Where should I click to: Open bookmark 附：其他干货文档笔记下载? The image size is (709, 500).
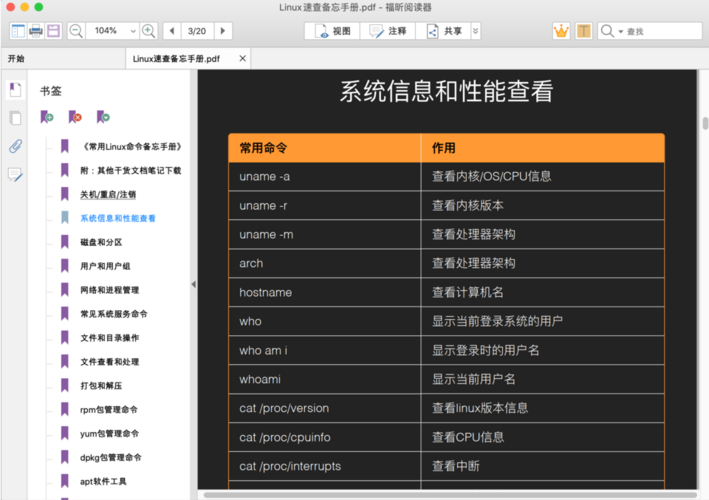[131, 170]
